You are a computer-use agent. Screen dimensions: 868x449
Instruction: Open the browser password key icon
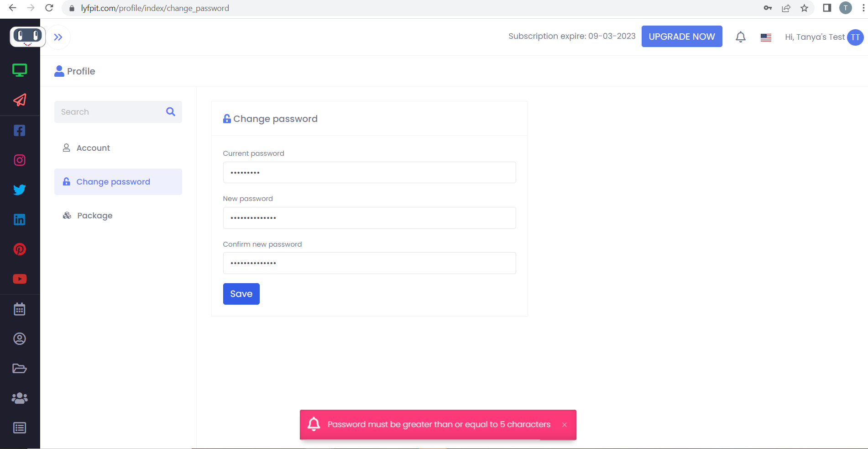768,8
